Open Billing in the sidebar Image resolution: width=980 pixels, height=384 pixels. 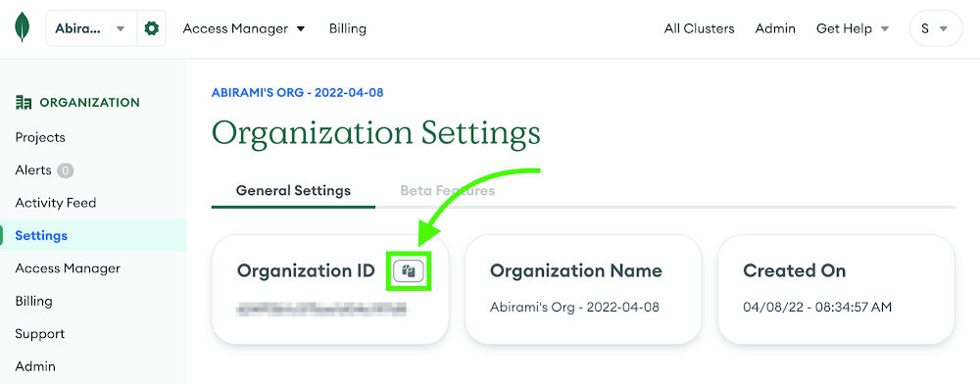click(x=33, y=301)
